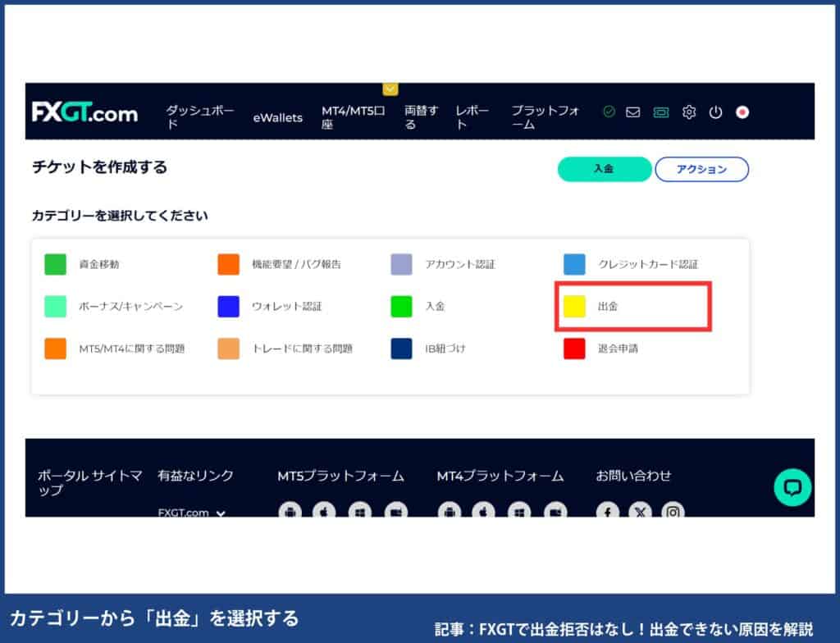Select the アカウント認証 category
Viewport: 840px width, 643px height.
point(443,264)
